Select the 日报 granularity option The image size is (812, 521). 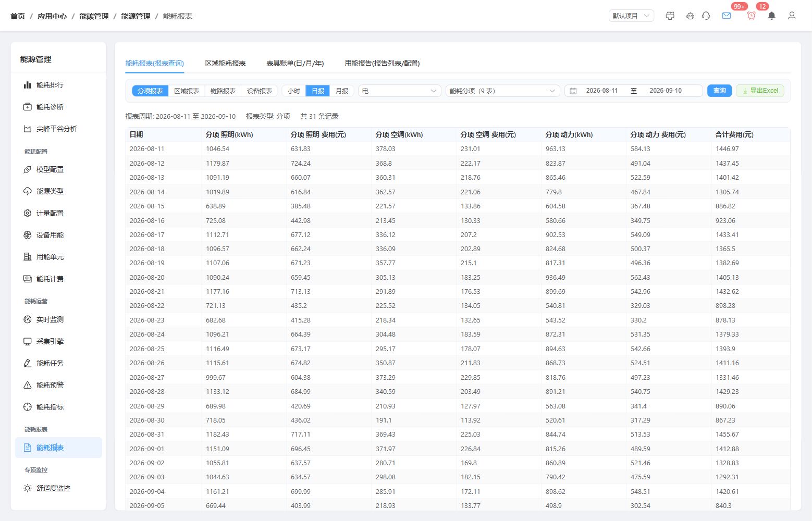pyautogui.click(x=318, y=91)
